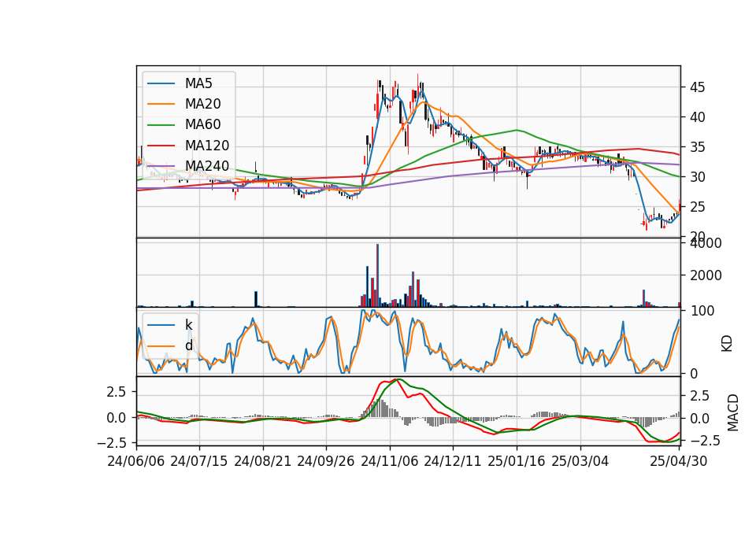
Task: Click the MACD axis title
Action: click(733, 412)
